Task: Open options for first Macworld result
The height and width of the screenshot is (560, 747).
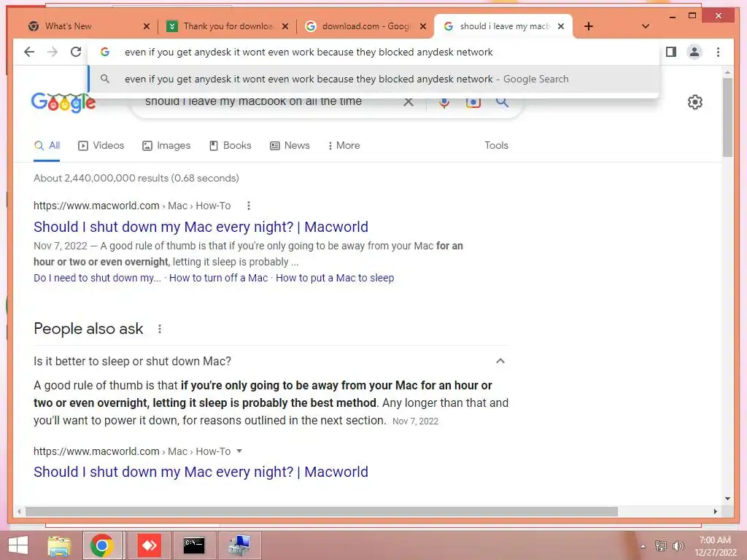Action: pyautogui.click(x=249, y=206)
